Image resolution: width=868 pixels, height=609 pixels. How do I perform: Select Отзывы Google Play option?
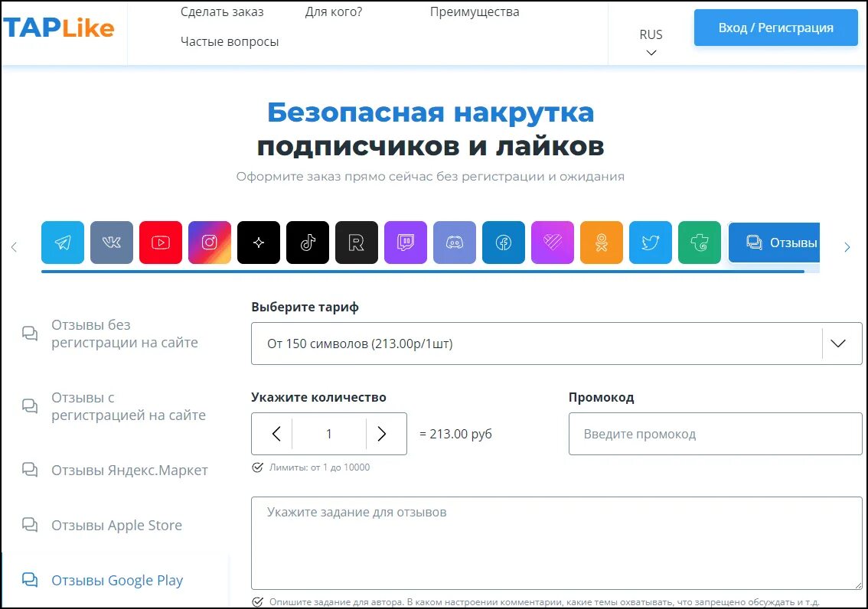click(x=117, y=580)
